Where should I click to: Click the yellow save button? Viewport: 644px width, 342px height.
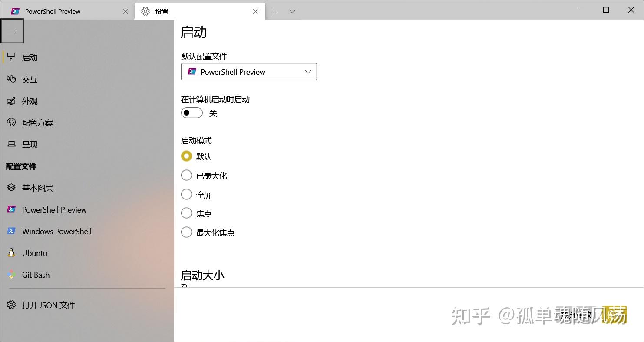tap(614, 315)
